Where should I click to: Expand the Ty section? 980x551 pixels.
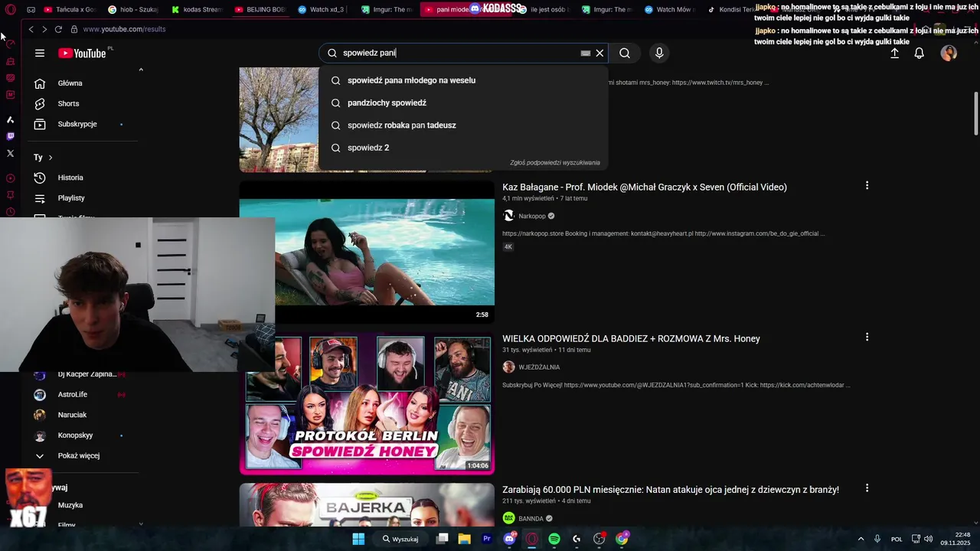(x=44, y=157)
